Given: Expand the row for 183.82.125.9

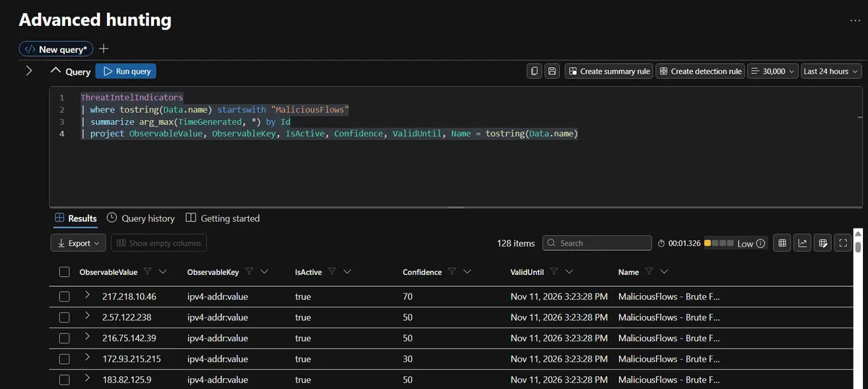Looking at the screenshot, I should (x=87, y=378).
